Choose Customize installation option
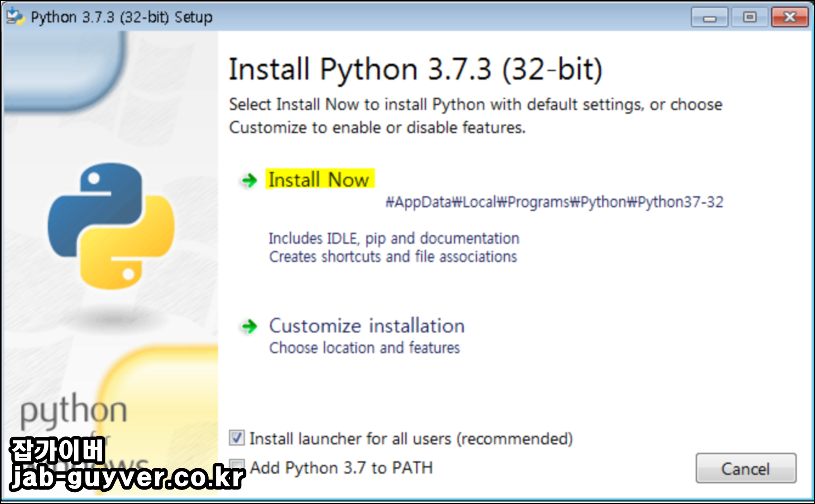815x504 pixels. [367, 326]
